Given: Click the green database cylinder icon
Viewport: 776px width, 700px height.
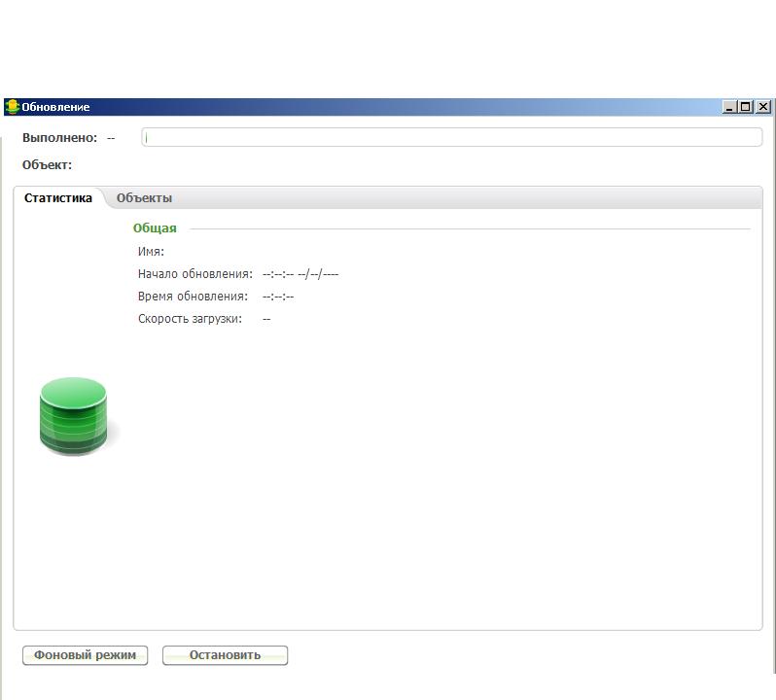Looking at the screenshot, I should 73,416.
